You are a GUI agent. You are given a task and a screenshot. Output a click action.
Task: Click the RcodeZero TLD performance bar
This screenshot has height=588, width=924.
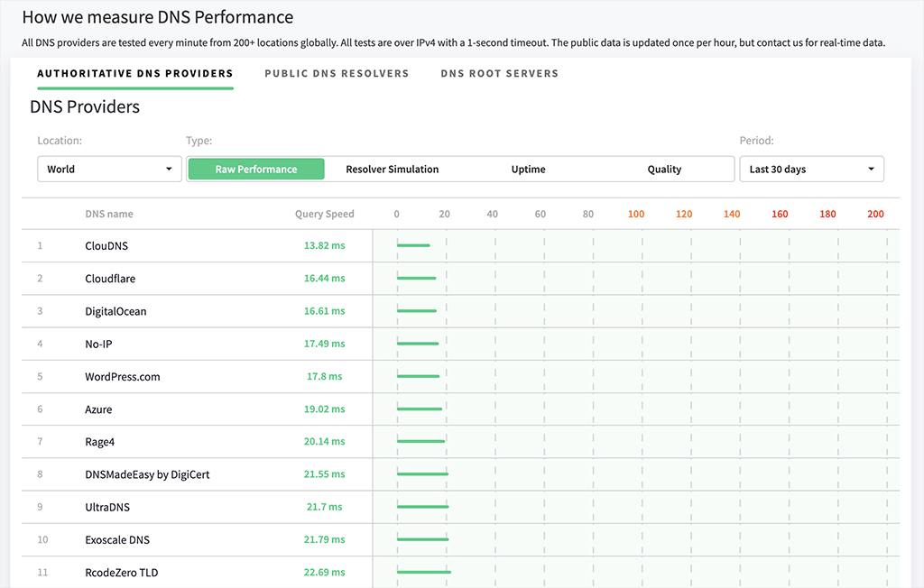coord(424,572)
